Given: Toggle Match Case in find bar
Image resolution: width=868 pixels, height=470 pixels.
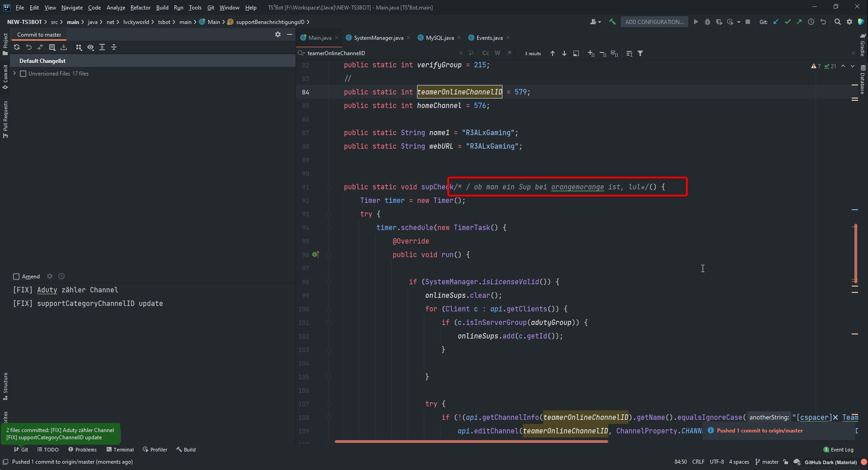Looking at the screenshot, I should 486,53.
